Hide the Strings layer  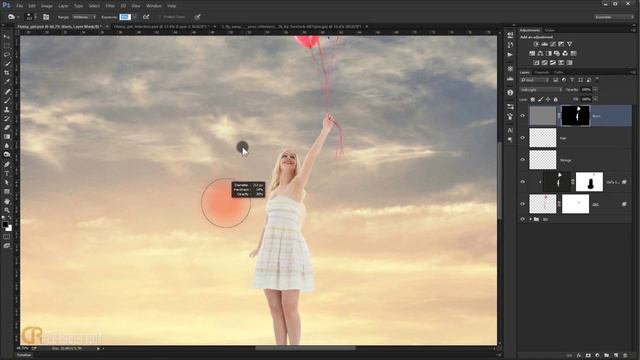point(522,160)
